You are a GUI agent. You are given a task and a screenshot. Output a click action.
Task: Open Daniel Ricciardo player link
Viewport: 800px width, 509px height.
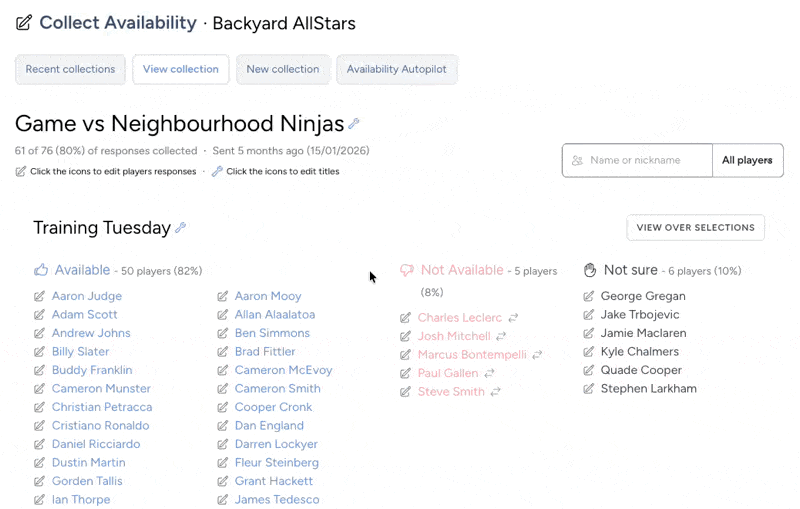(x=96, y=444)
